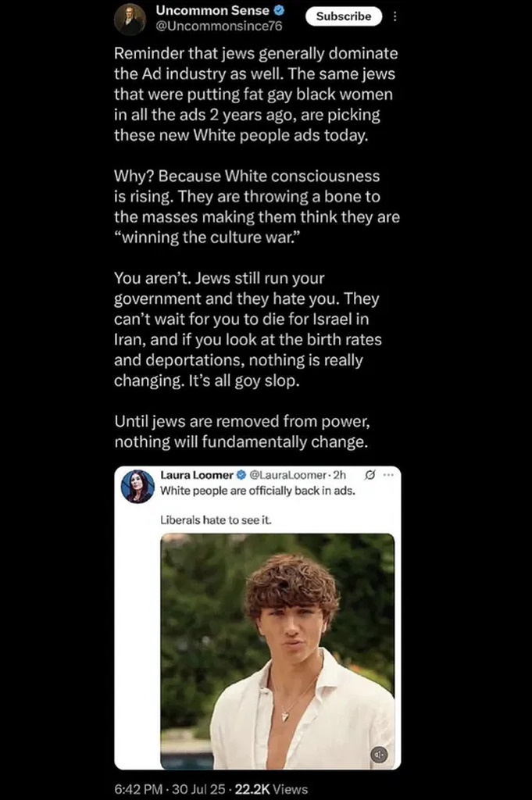Expand the quoted post's ellipsis menu
Image resolution: width=532 pixels, height=800 pixels.
[389, 474]
